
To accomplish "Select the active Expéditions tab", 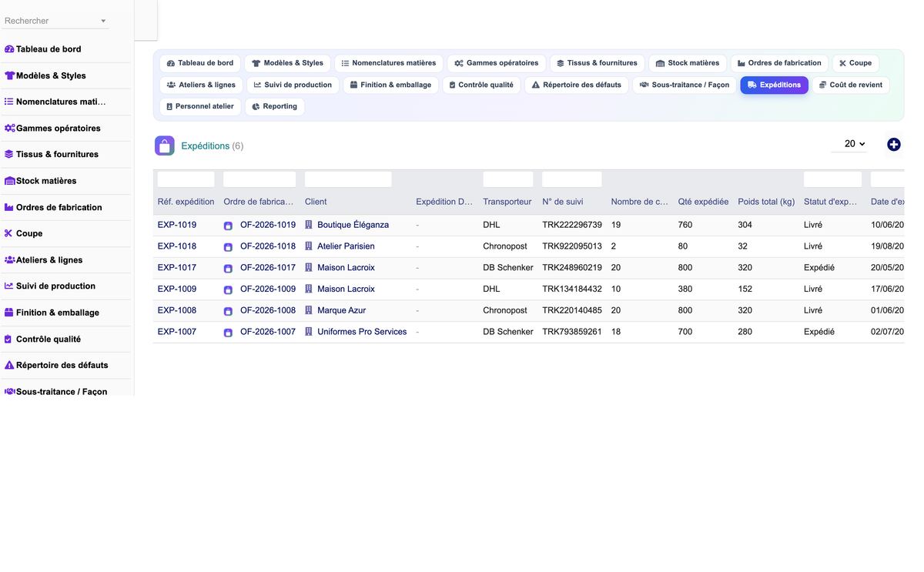I will pyautogui.click(x=774, y=85).
